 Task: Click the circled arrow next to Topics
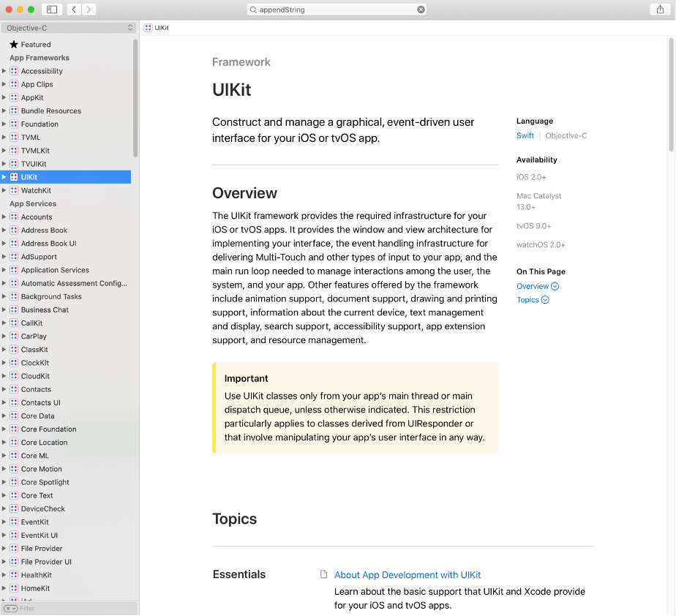tap(545, 300)
